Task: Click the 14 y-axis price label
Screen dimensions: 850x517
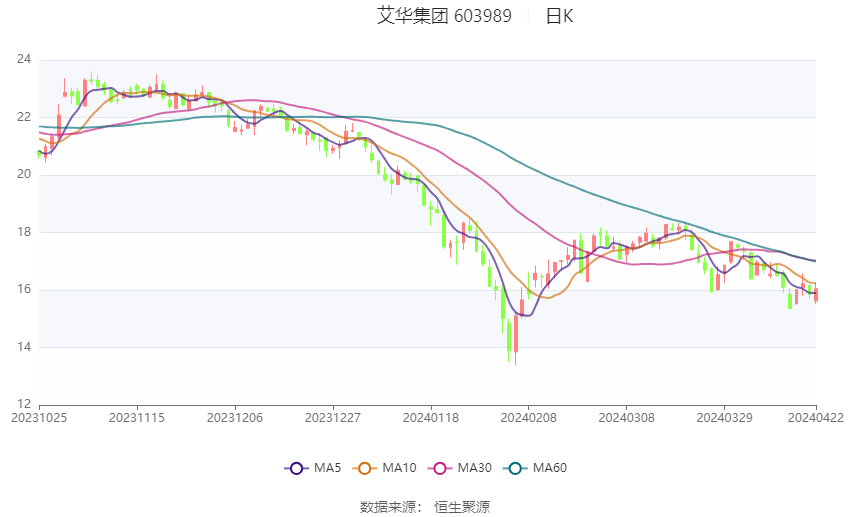Action: [24, 347]
